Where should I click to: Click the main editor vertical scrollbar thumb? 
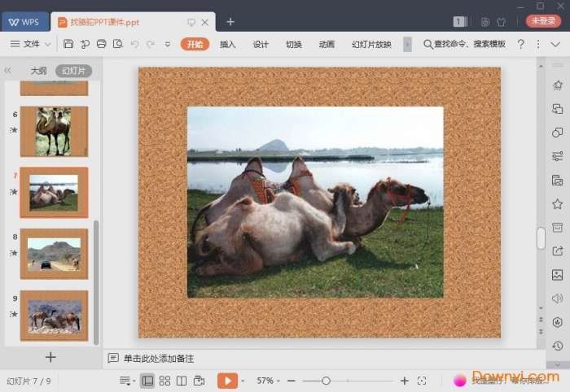tap(541, 238)
